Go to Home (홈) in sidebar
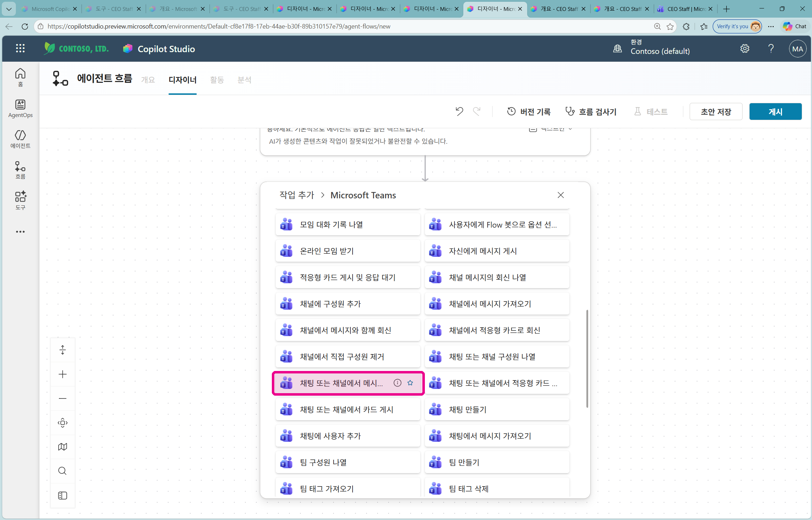The width and height of the screenshot is (812, 520). [20, 77]
